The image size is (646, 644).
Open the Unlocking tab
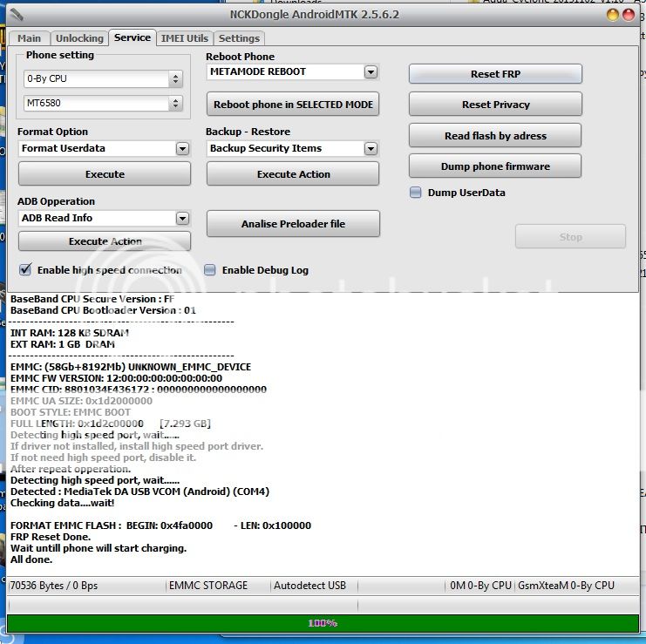click(x=79, y=38)
